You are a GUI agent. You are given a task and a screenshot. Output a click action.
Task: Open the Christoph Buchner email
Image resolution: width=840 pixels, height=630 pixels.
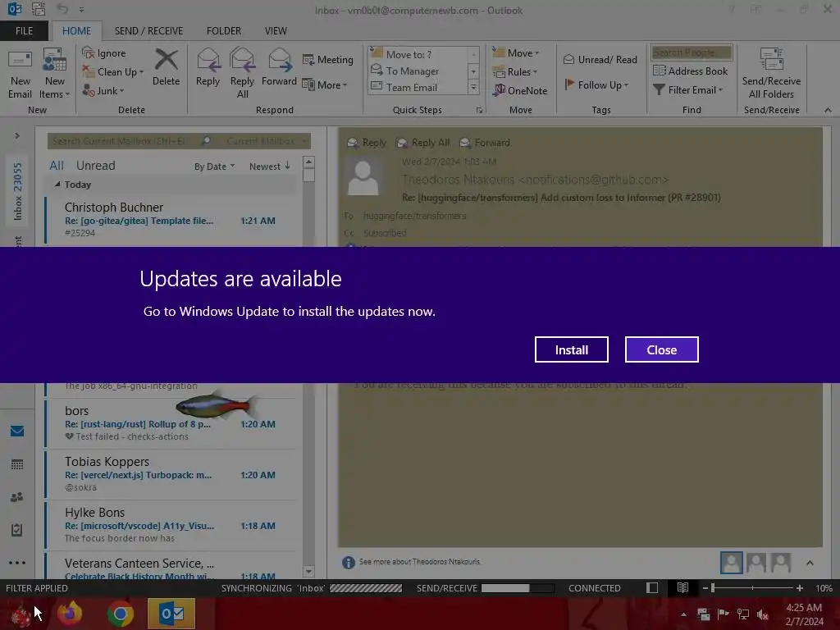pyautogui.click(x=171, y=220)
